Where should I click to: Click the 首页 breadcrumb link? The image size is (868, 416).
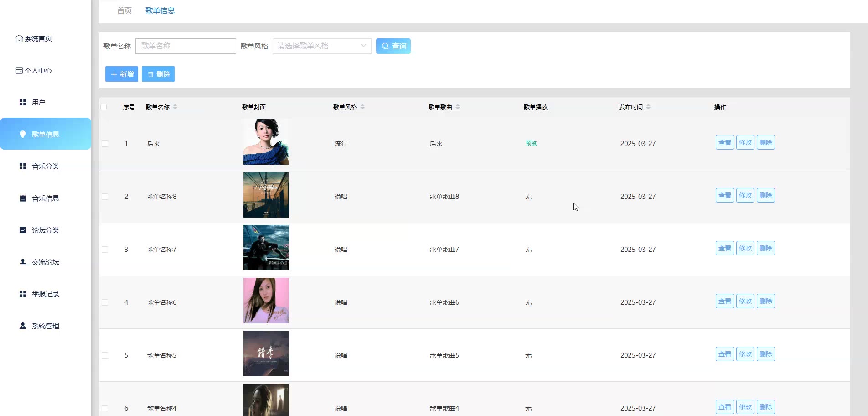pyautogui.click(x=124, y=10)
